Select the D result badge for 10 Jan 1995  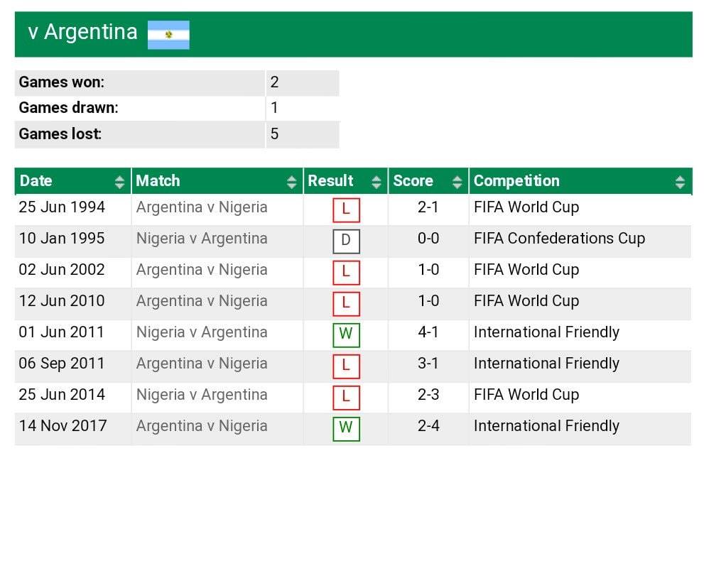[346, 241]
